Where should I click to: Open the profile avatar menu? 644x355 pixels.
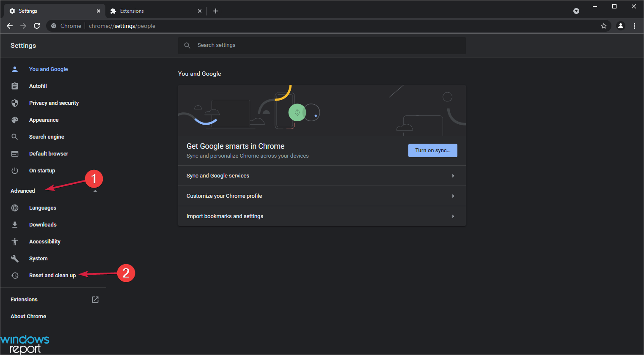(x=621, y=26)
